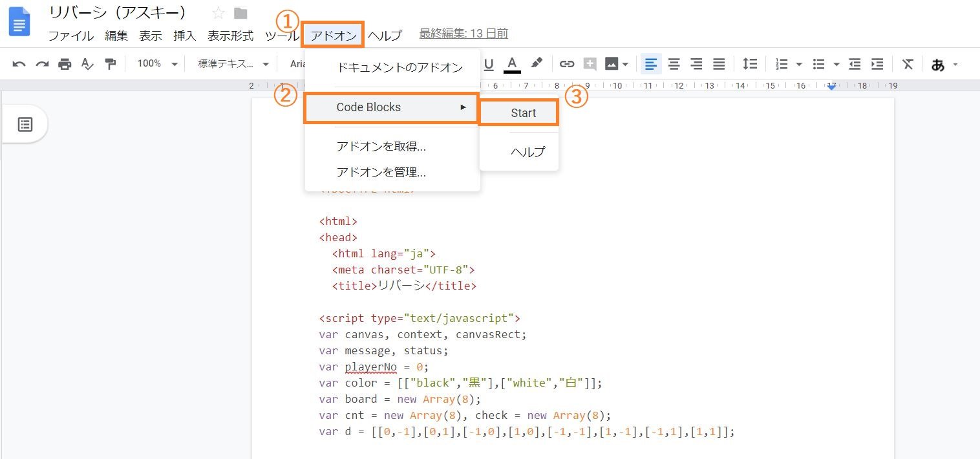Apply bulleted list
Viewport: 980px width, 459px height.
tap(818, 64)
